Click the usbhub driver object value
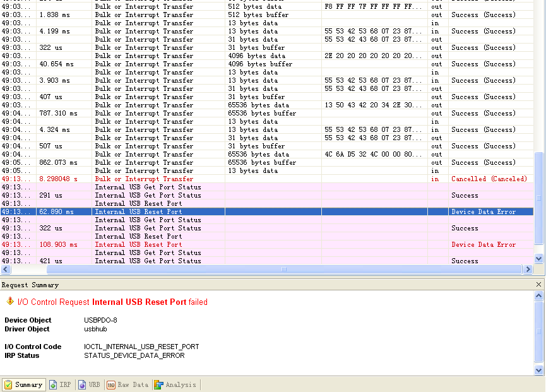The image size is (546, 392). coord(95,329)
